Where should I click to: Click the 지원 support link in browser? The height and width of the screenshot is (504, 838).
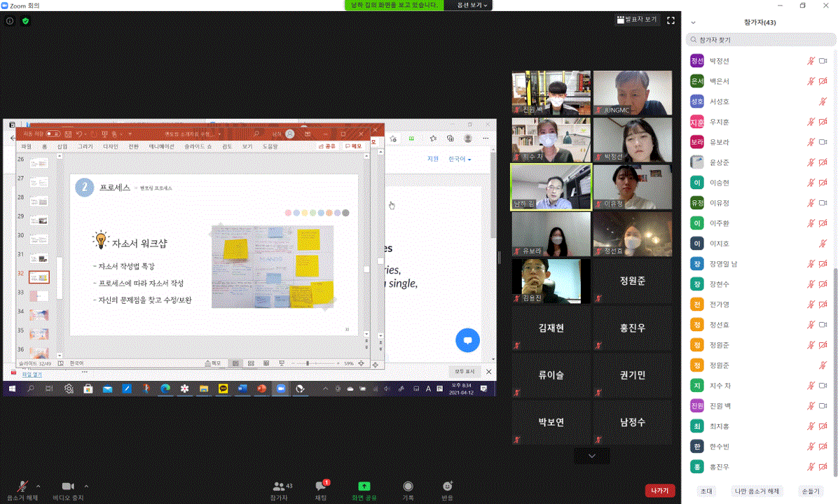tap(433, 159)
